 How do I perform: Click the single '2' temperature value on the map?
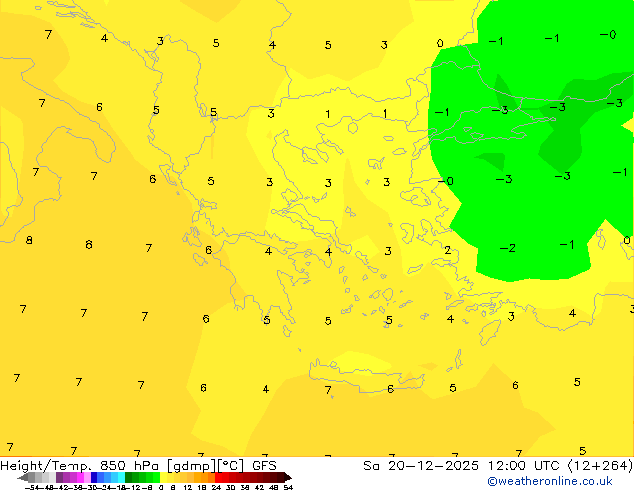pos(448,250)
